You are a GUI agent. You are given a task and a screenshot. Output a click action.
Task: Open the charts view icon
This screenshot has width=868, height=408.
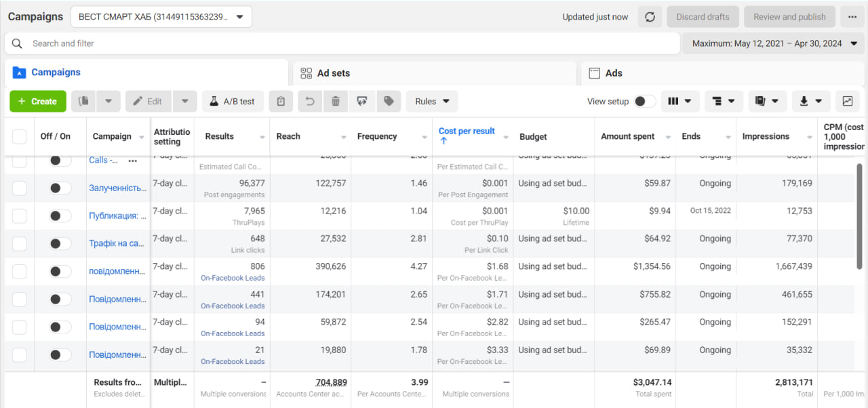pyautogui.click(x=848, y=101)
